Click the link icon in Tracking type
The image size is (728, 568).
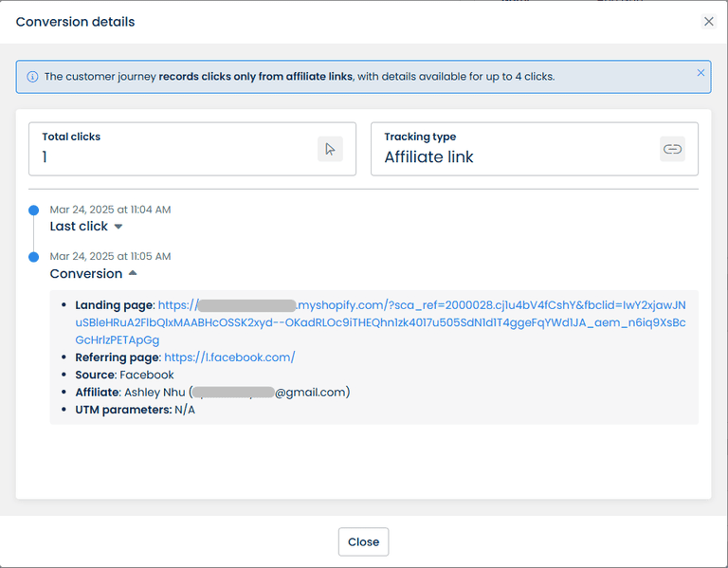[672, 149]
